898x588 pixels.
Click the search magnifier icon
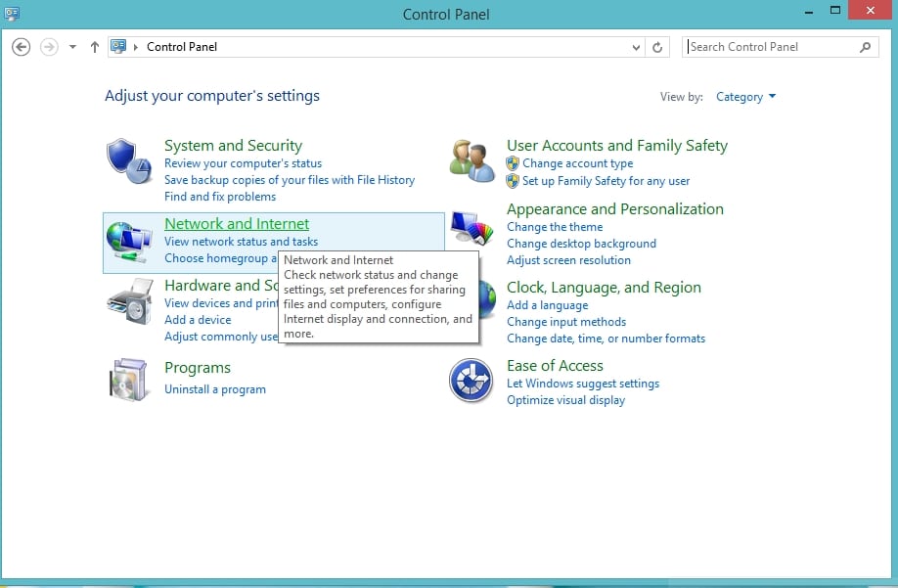click(x=866, y=47)
